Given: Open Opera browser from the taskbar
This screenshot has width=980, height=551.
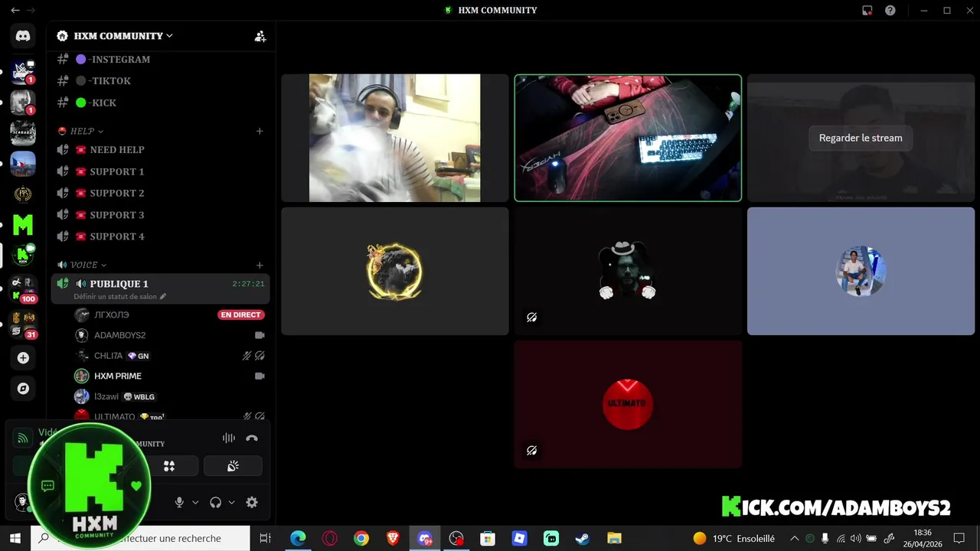Looking at the screenshot, I should (329, 538).
